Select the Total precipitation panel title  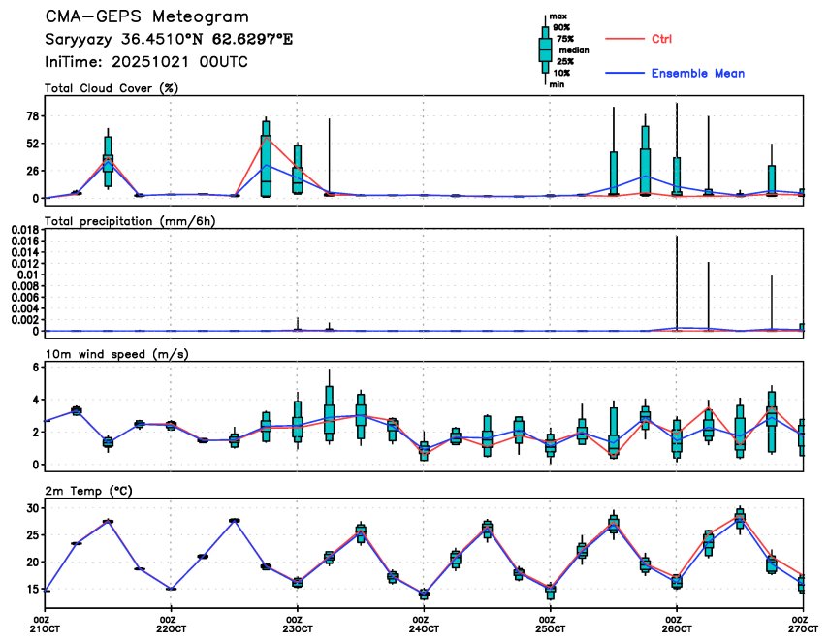click(130, 221)
